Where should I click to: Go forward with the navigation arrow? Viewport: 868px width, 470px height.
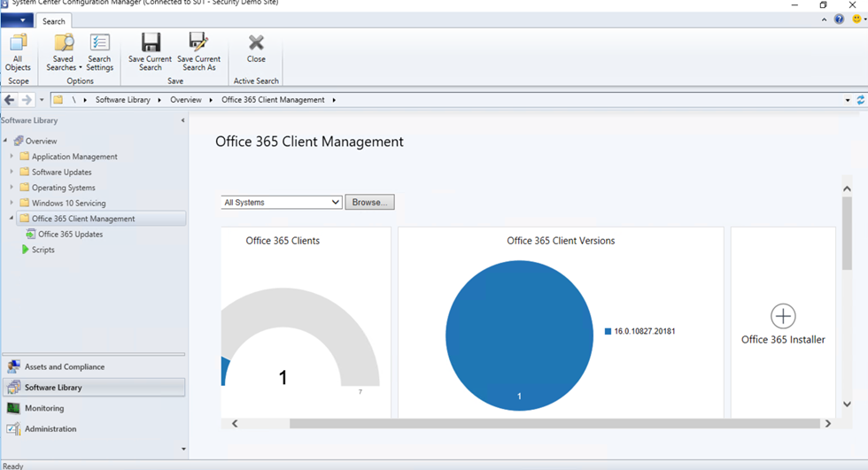[x=26, y=100]
